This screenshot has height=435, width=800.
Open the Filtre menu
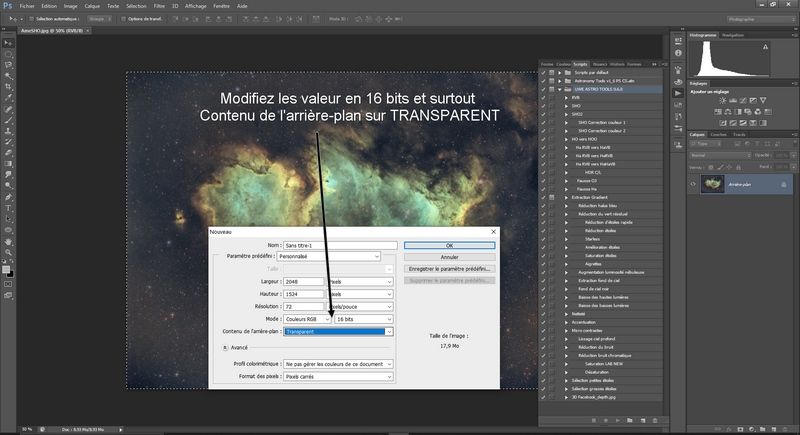pyautogui.click(x=159, y=6)
